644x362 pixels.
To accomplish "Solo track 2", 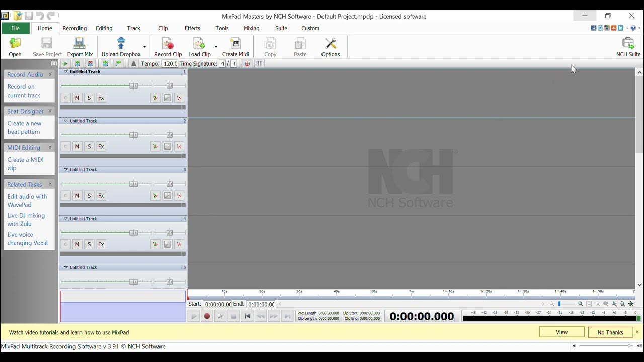I will [89, 146].
